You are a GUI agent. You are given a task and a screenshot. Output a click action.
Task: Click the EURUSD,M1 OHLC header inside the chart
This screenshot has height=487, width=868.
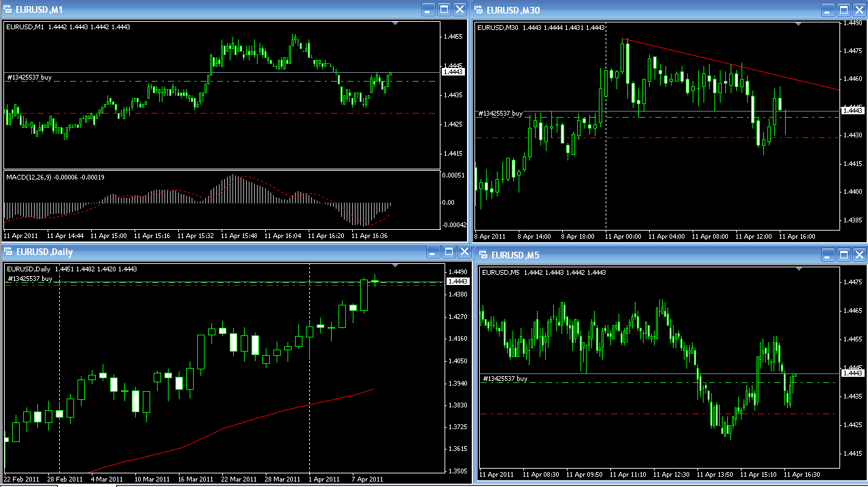(x=68, y=27)
